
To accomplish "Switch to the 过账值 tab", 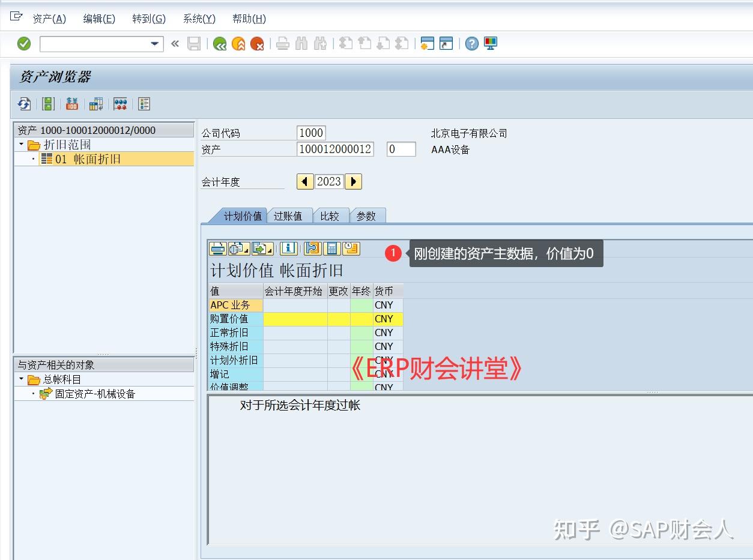I will click(289, 215).
